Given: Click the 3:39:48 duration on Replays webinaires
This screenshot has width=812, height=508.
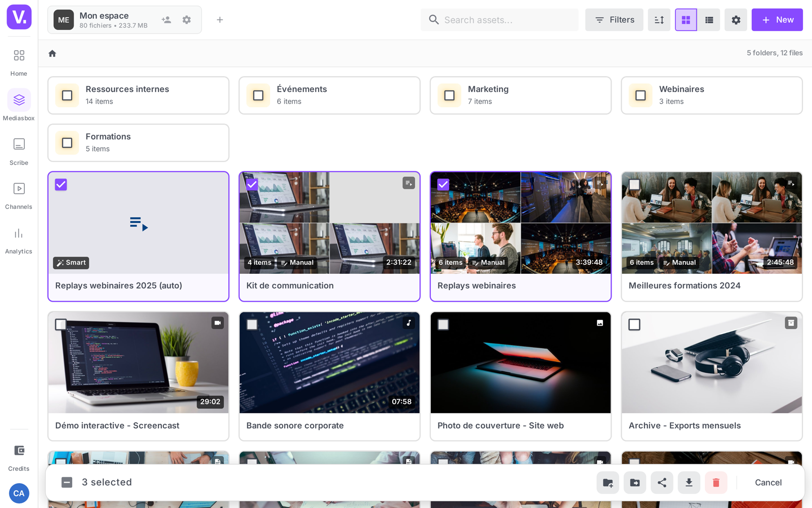Looking at the screenshot, I should pyautogui.click(x=589, y=263).
